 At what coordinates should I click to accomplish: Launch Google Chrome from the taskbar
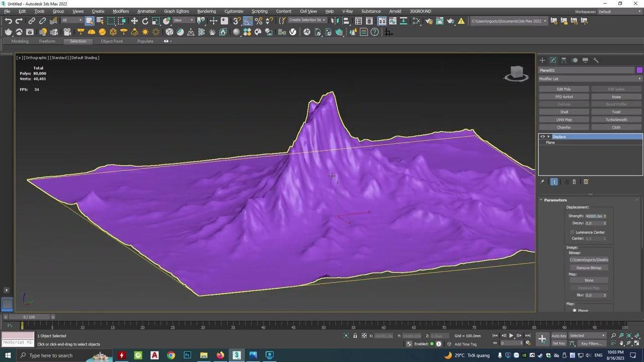[171, 355]
